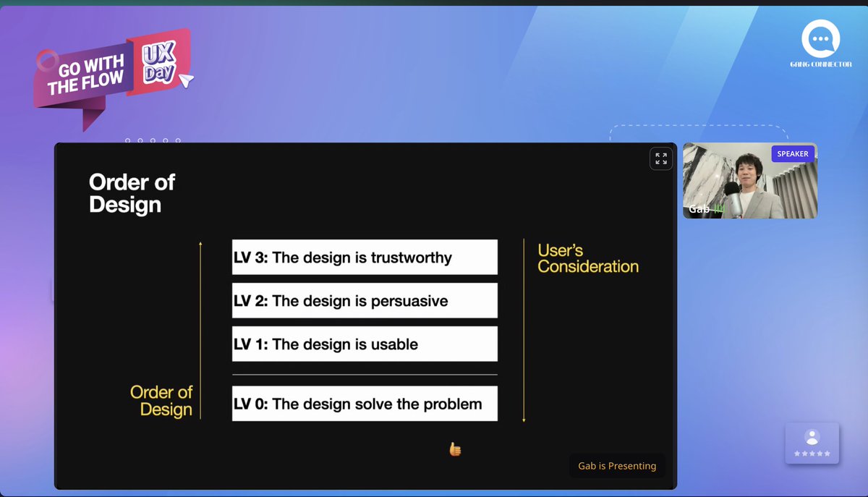This screenshot has height=497, width=868.
Task: Click the rightmost pagination dot above the slide
Action: (179, 140)
